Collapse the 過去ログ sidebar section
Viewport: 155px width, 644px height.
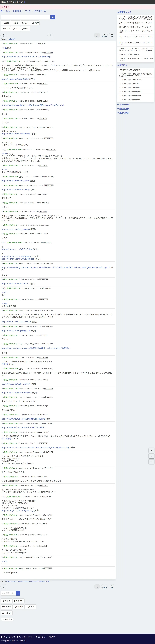click(122, 65)
